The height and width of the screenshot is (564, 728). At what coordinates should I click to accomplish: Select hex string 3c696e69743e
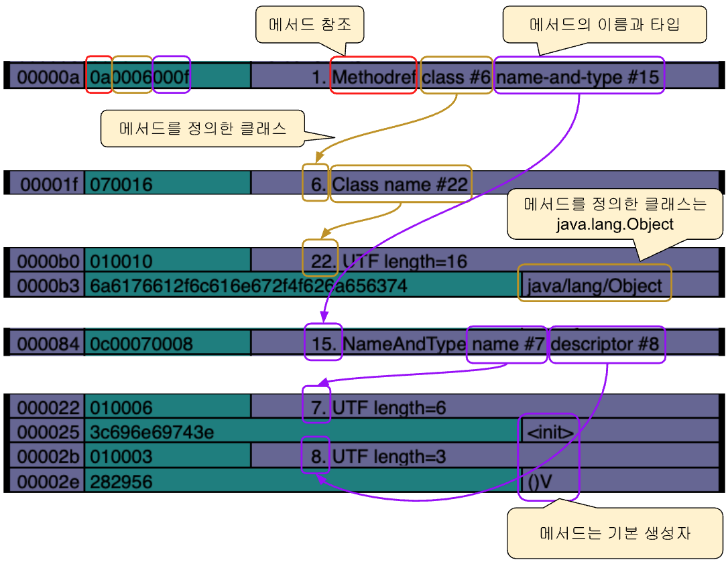[151, 432]
